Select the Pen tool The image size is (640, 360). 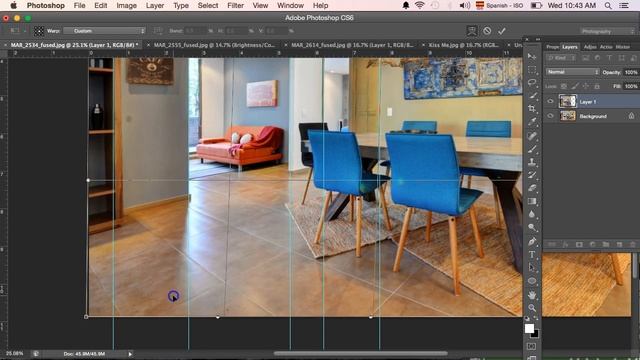(x=532, y=242)
